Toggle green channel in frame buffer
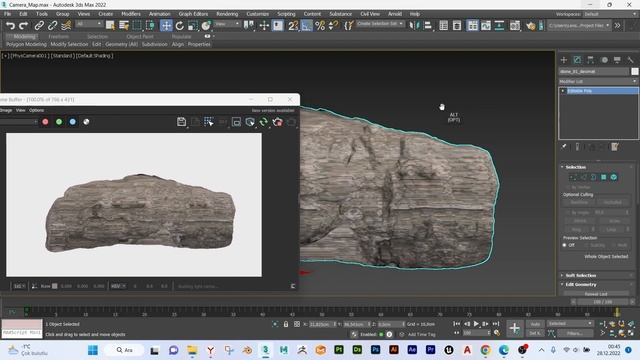 (59, 122)
